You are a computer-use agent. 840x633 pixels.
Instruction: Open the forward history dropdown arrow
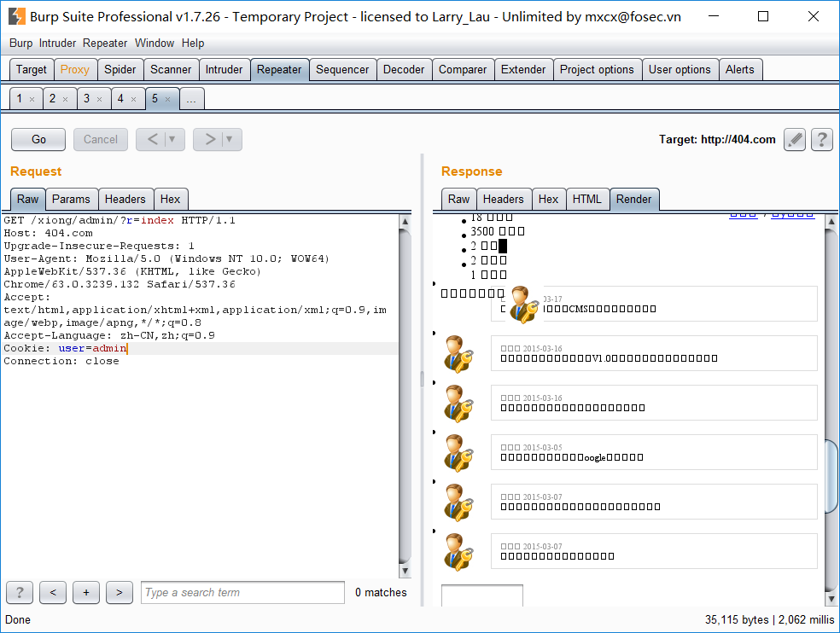point(230,139)
